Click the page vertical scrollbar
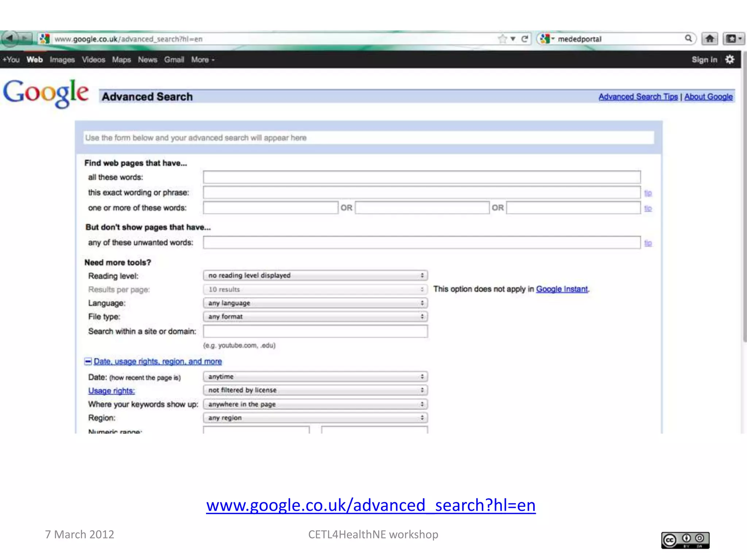Image resolution: width=747 pixels, height=560 pixels. click(744, 197)
